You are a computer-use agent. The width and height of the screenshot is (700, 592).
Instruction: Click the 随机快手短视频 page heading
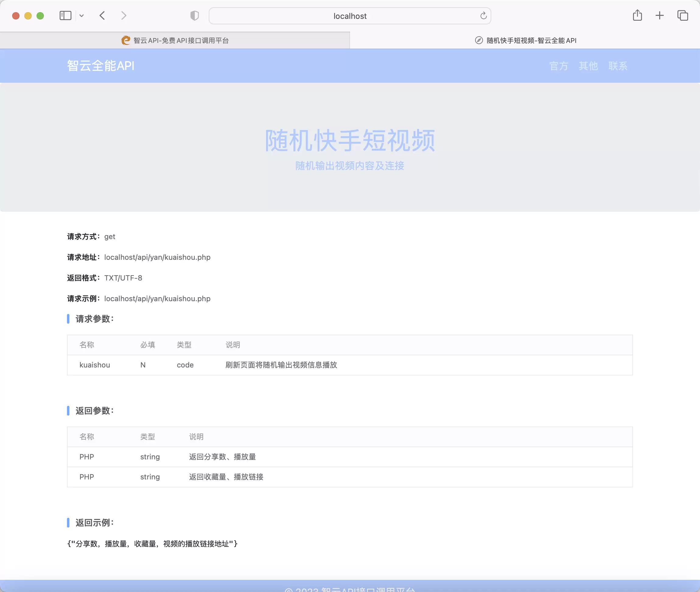pyautogui.click(x=350, y=141)
